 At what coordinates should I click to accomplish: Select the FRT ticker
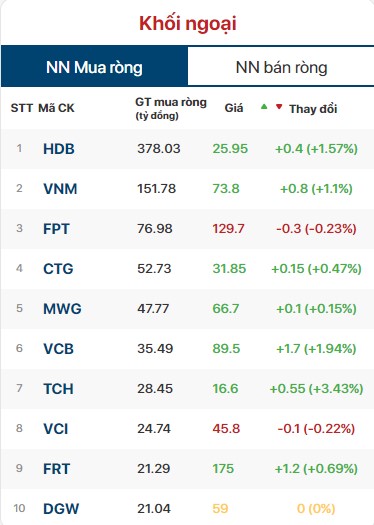click(x=57, y=469)
